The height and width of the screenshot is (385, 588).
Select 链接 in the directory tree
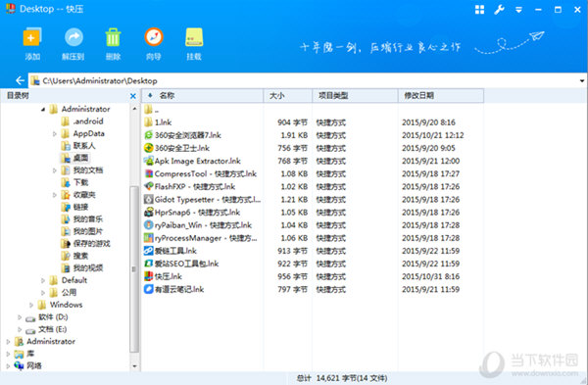point(80,207)
